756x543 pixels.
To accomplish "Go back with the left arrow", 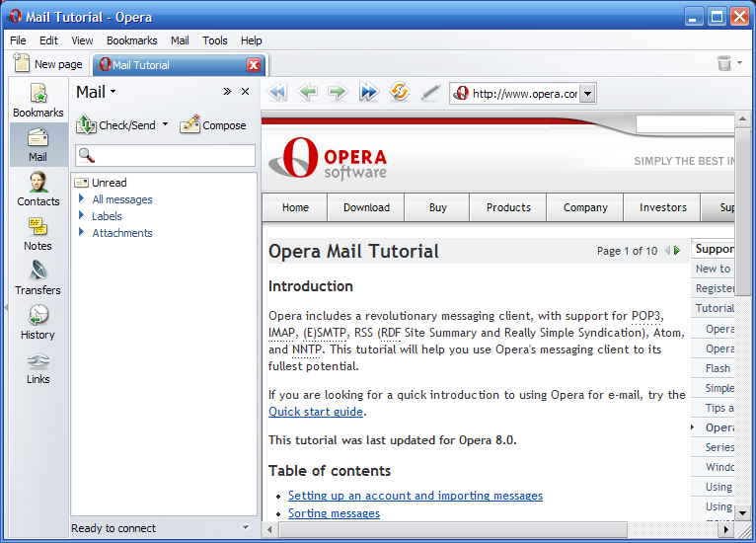I will (308, 92).
